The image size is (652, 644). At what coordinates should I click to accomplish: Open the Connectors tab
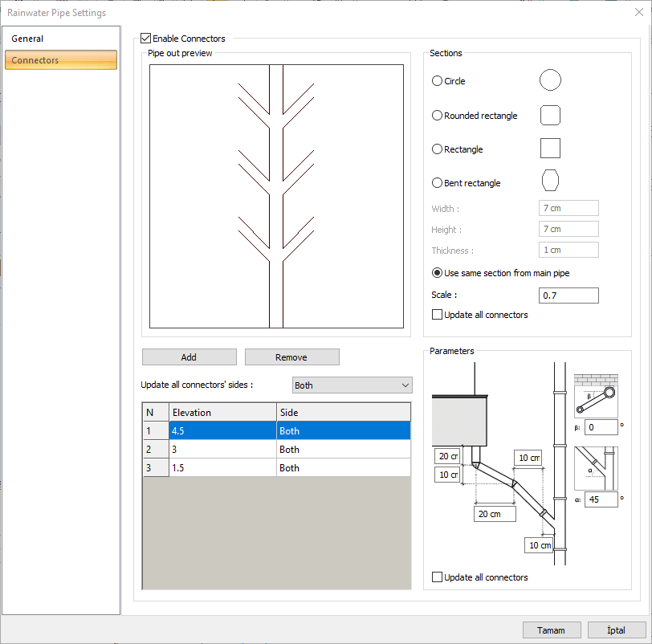[61, 60]
